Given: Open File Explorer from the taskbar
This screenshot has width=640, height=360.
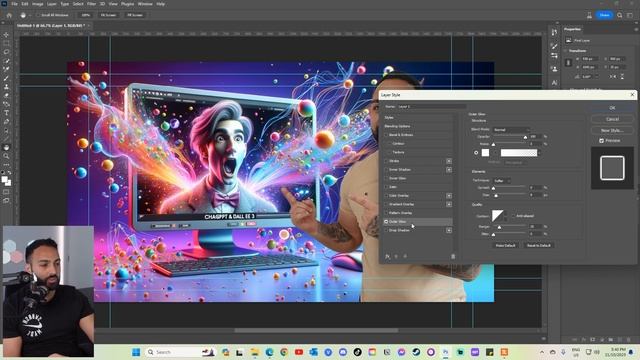Looking at the screenshot, I should click(255, 352).
